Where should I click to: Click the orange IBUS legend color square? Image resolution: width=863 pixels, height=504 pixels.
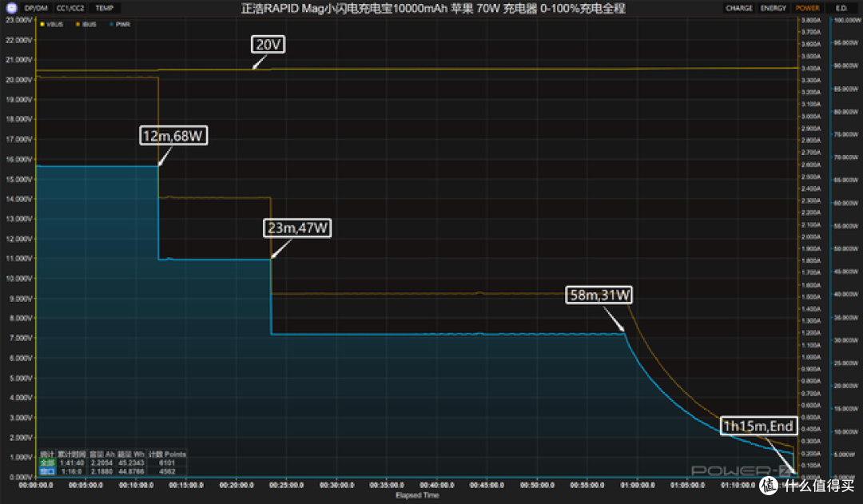point(78,24)
